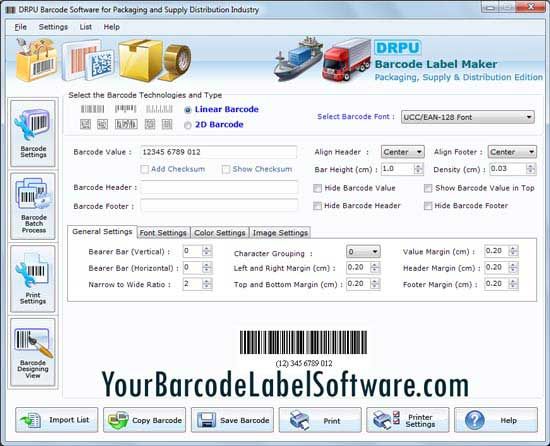Adjust the Value Margin stepper
The height and width of the screenshot is (446, 550).
(513, 251)
